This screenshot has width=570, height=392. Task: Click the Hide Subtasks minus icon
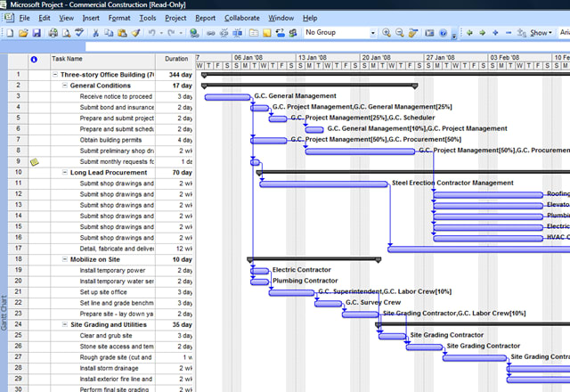(509, 33)
